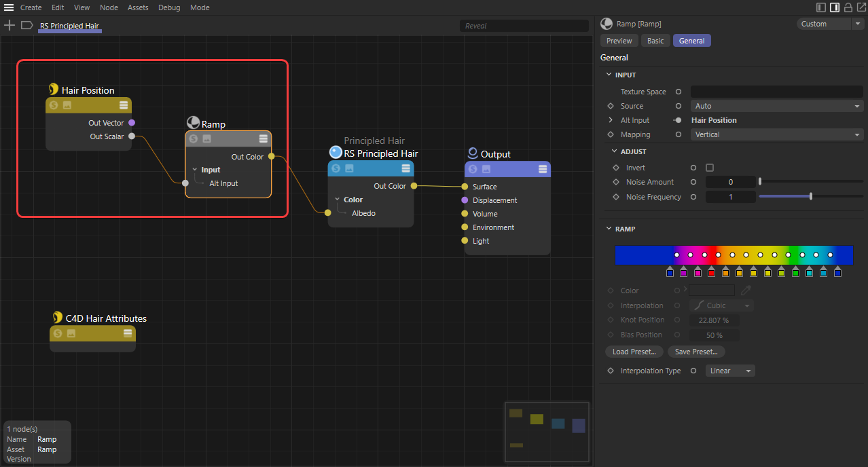Select the red color knot on ramp
Screen dimensions: 868x467
click(711, 272)
